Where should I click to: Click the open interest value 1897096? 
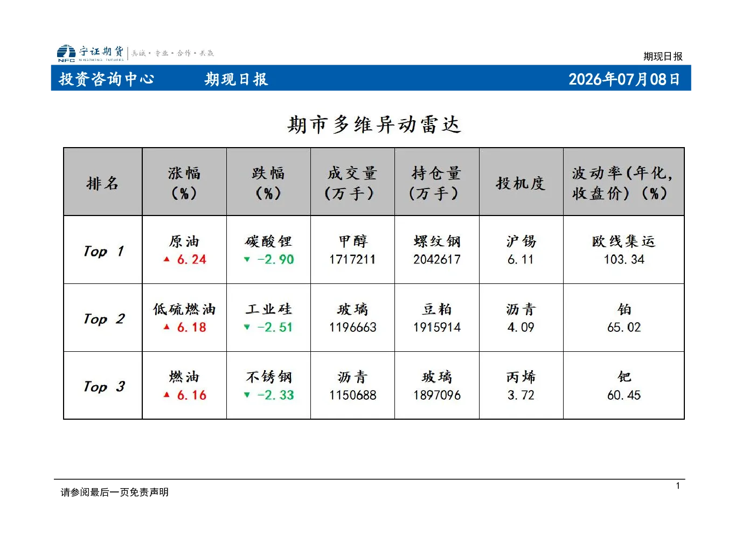coord(436,395)
